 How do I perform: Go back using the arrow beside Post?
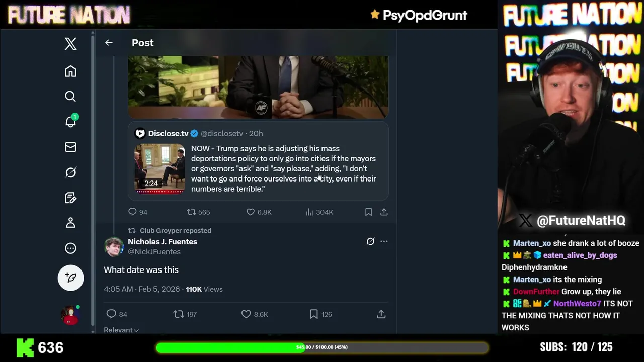(x=109, y=43)
